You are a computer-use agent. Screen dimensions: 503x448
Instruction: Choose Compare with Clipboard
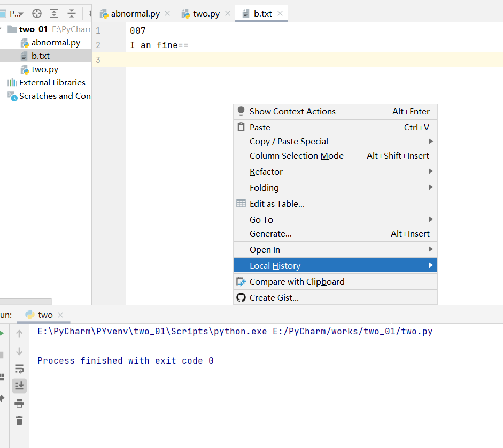click(x=335, y=282)
